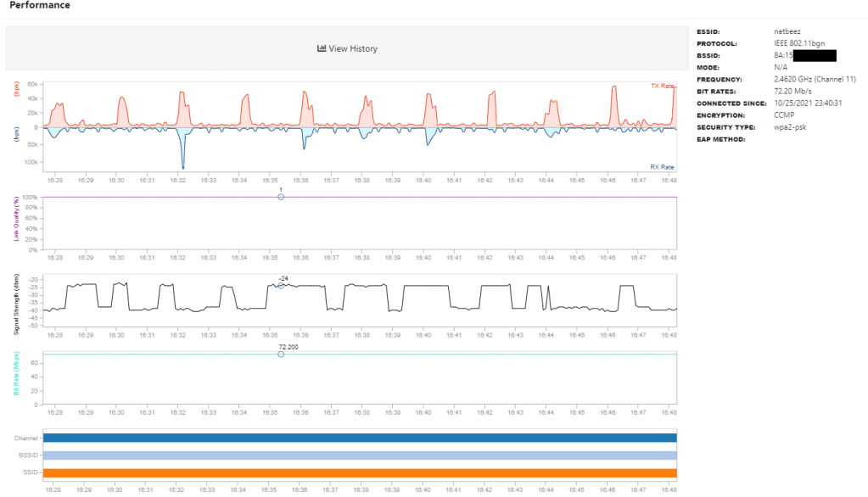
Task: Click the wpa2-psk security type value
Action: pos(790,126)
